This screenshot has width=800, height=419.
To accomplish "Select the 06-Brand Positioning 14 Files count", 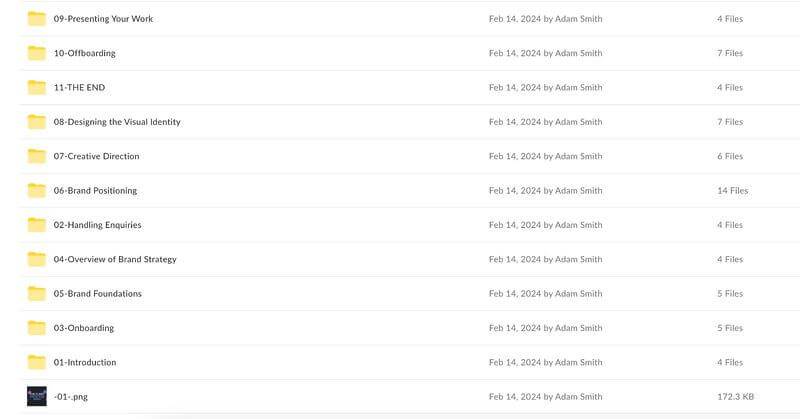I will (x=733, y=190).
